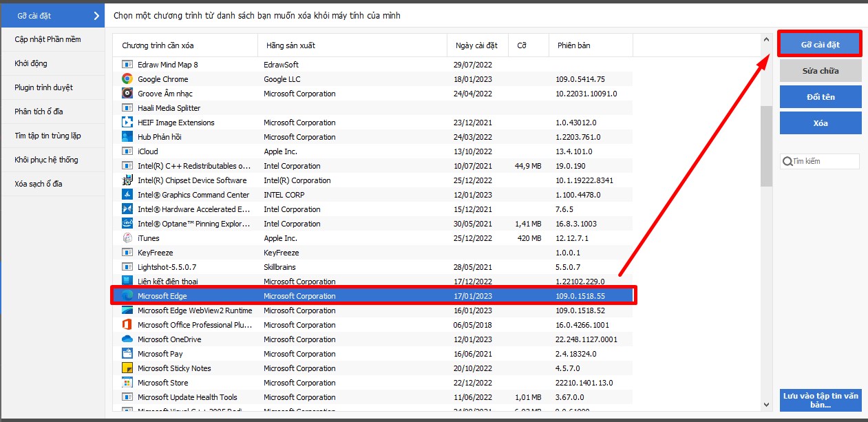Sort by Chương trình cần xóa column
The image size is (868, 422).
pos(185,45)
